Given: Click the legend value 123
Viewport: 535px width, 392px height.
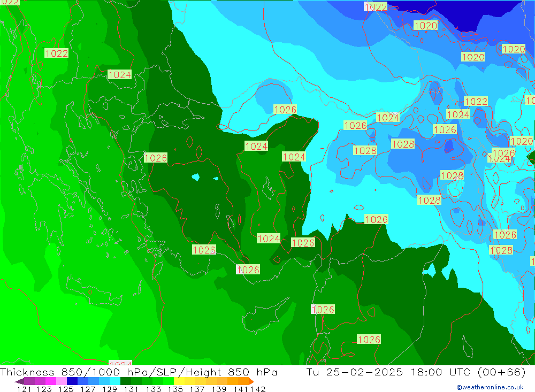Looking at the screenshot, I should (x=44, y=389).
